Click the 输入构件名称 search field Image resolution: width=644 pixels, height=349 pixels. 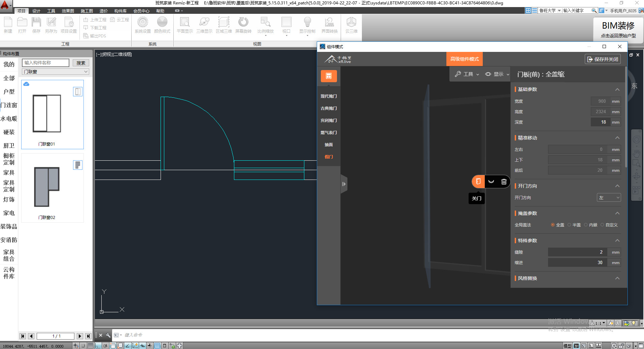pyautogui.click(x=45, y=63)
